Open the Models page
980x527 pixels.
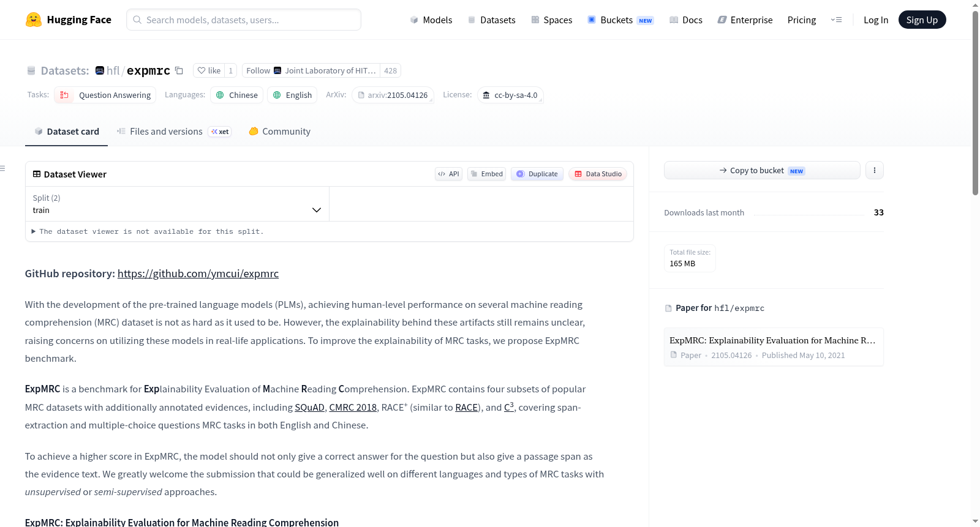(x=431, y=20)
